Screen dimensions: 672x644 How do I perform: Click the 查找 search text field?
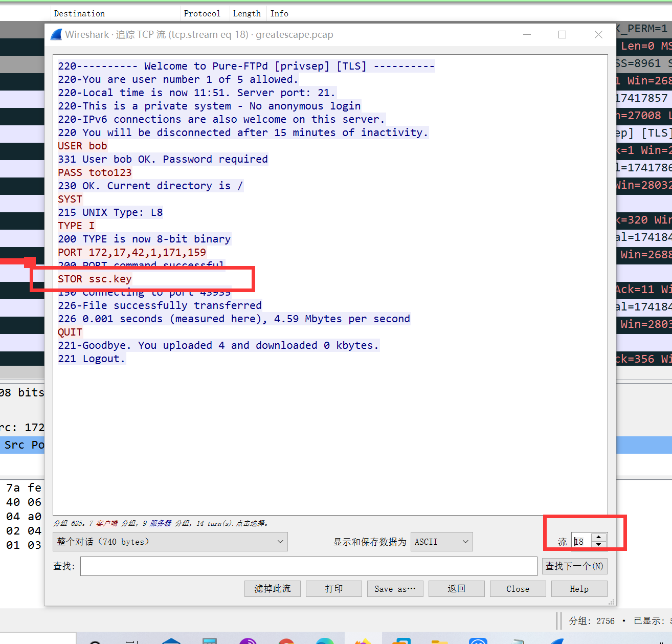[309, 566]
